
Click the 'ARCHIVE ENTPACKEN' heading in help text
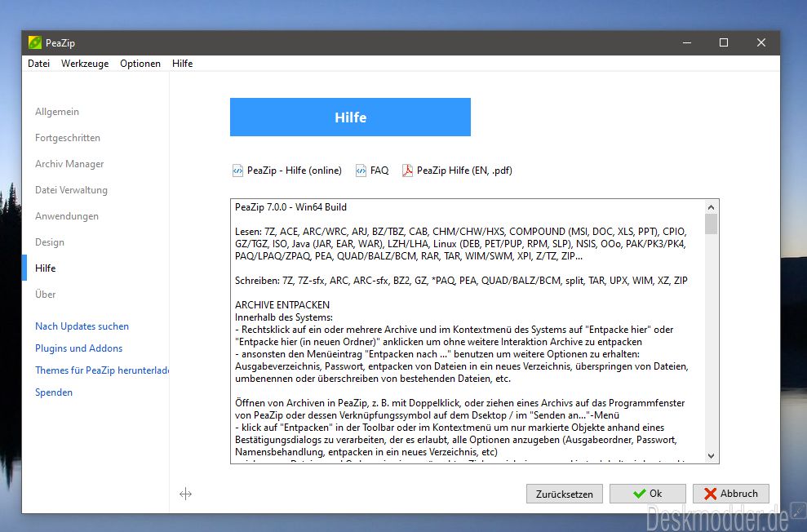282,305
